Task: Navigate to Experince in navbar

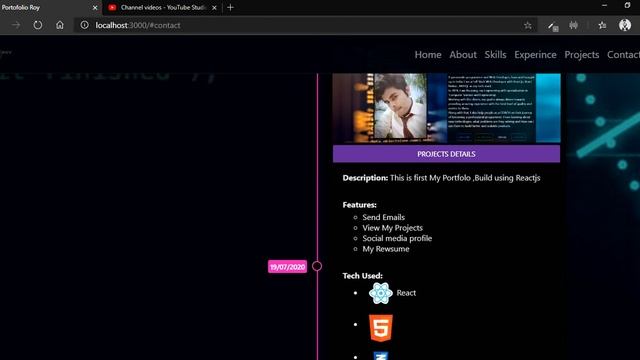Action: click(535, 55)
